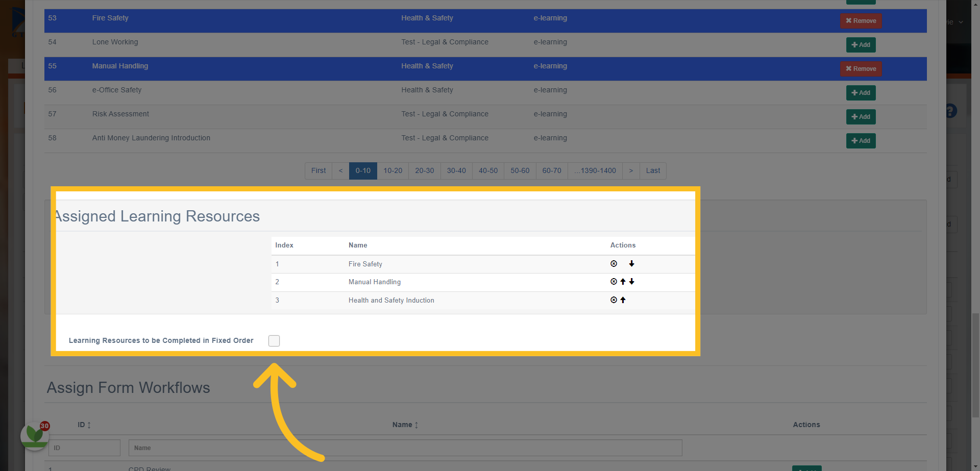Go to First pagination page
The height and width of the screenshot is (471, 980).
(318, 171)
